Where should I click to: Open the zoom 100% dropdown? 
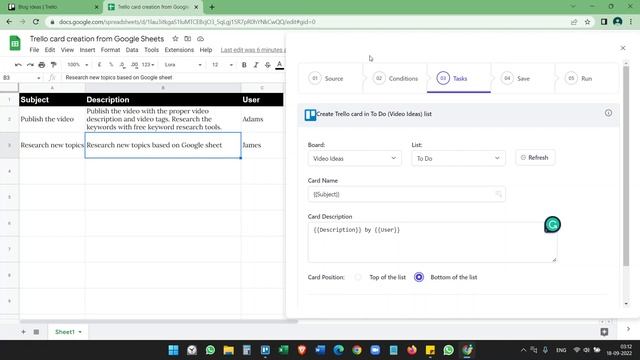click(x=78, y=65)
